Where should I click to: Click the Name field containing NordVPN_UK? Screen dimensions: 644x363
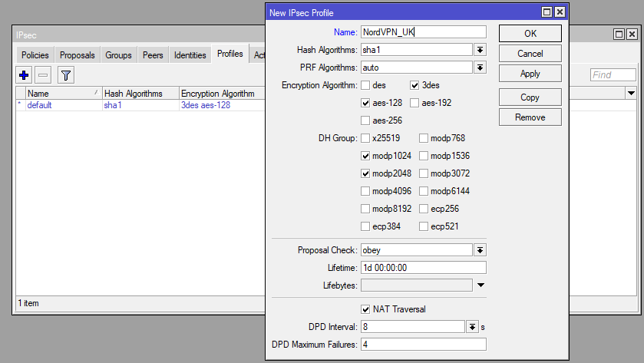[x=424, y=32]
